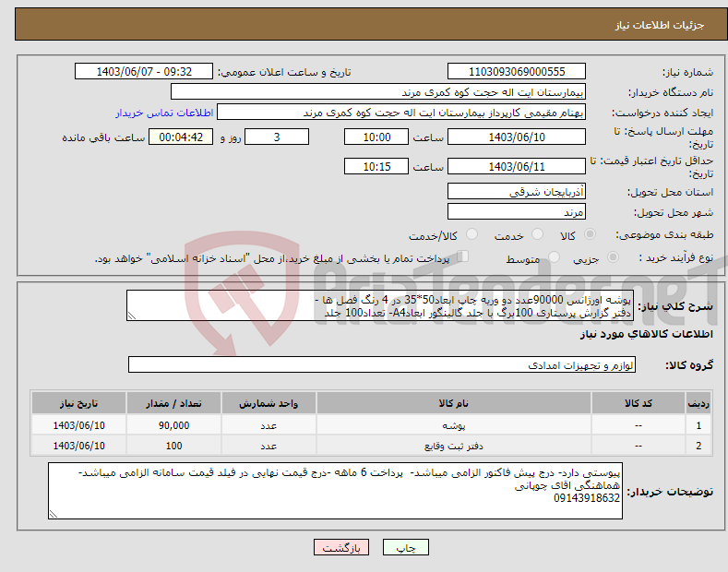This screenshot has height=572, width=728.
Task: Click the price validity date 1403/06/11 field
Action: coord(517,166)
